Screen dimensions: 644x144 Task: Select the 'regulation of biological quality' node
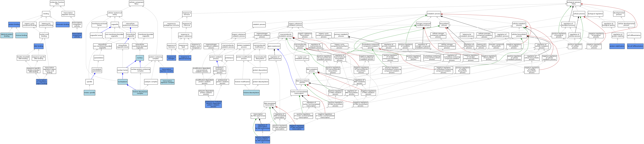(x=608, y=24)
